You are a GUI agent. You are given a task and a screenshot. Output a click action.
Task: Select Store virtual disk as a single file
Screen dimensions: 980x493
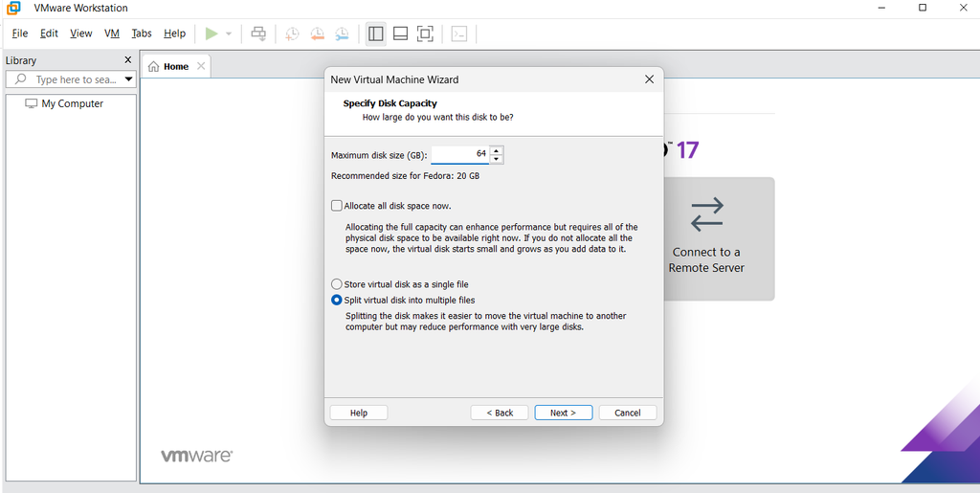[337, 283]
